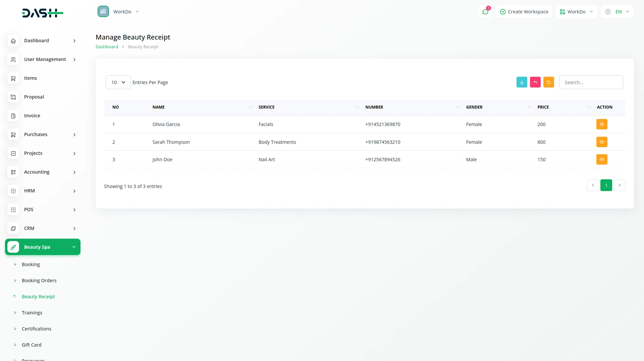Click the Items cart icon
This screenshot has height=361, width=644.
pyautogui.click(x=13, y=78)
